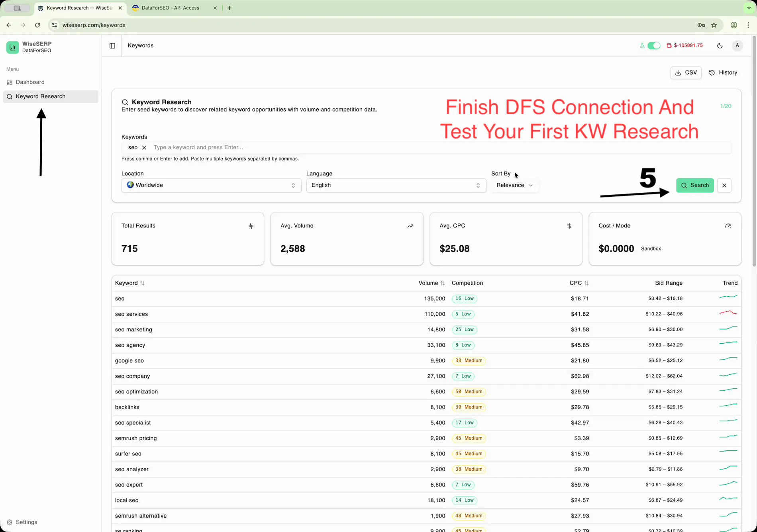Sort table by CPC column
757x532 pixels.
point(579,283)
